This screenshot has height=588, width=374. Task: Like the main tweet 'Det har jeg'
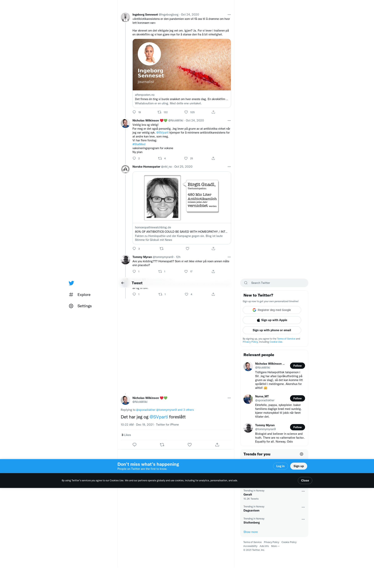coord(190,445)
